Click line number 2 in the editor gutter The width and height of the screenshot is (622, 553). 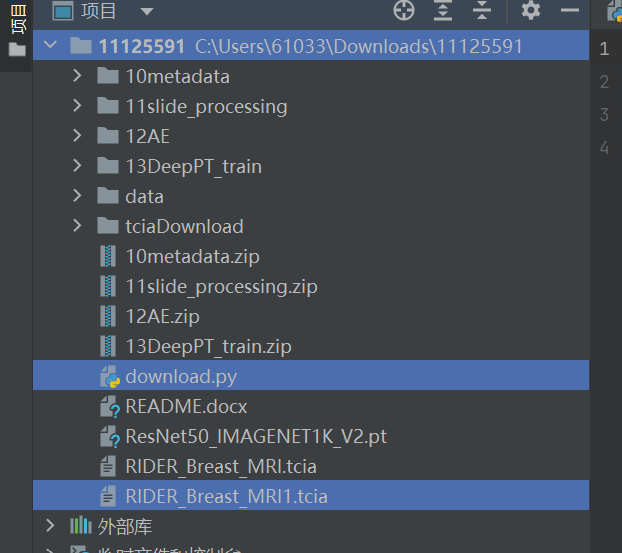[x=604, y=82]
